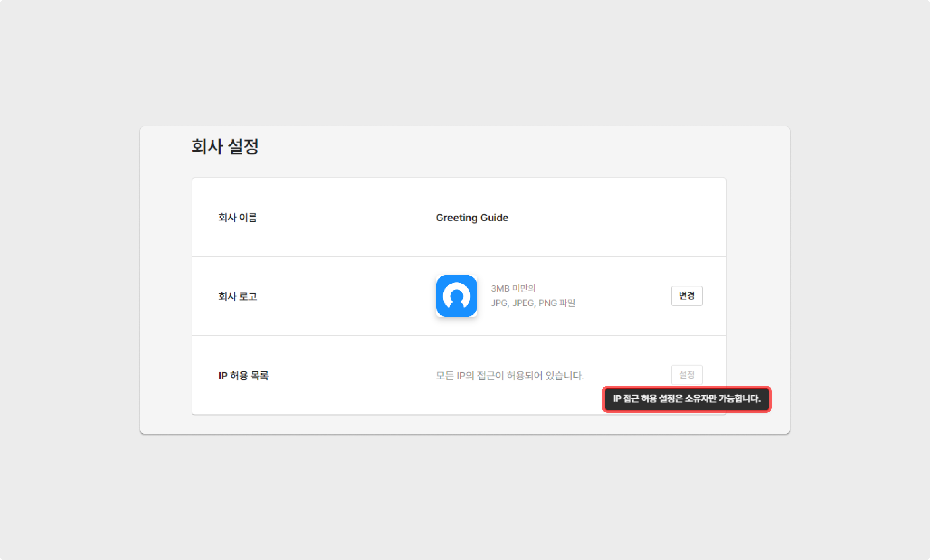This screenshot has height=560, width=930.
Task: Click the 회사 설정 page heading
Action: point(225,146)
